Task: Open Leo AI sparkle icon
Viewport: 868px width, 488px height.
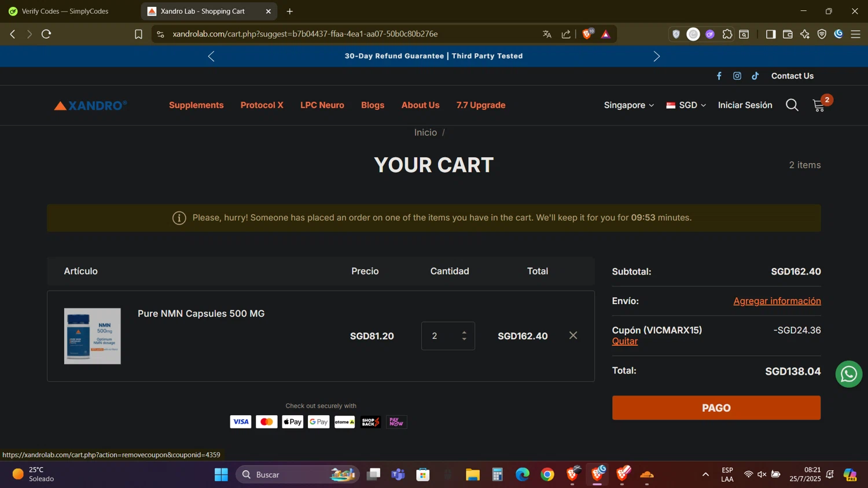Action: [805, 34]
